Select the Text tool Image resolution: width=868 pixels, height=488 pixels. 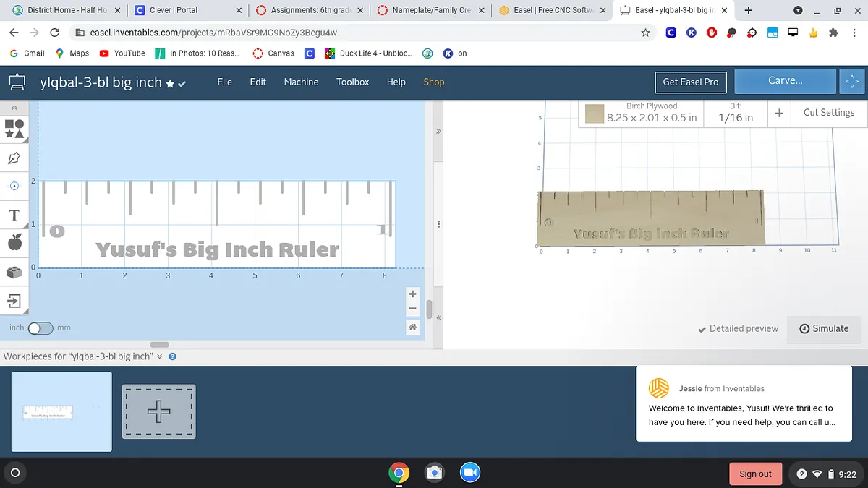coord(14,215)
